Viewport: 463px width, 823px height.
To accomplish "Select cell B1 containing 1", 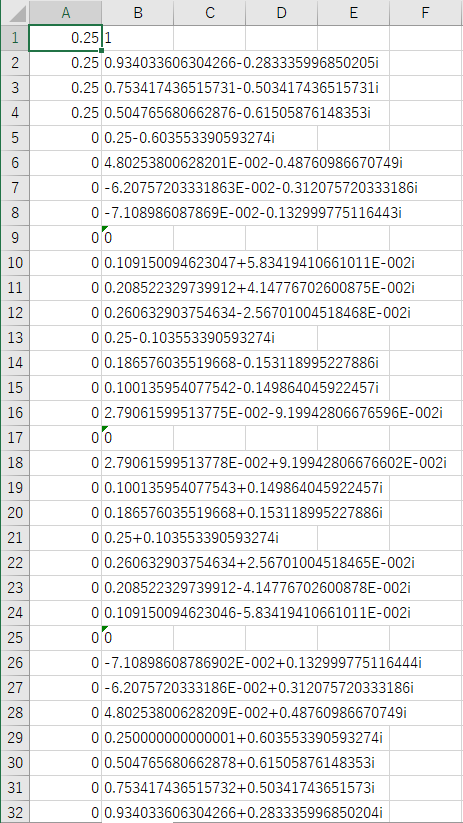I will (138, 38).
